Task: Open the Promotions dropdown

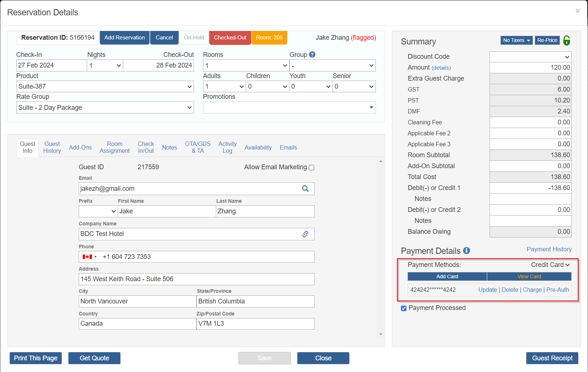Action: pyautogui.click(x=289, y=108)
